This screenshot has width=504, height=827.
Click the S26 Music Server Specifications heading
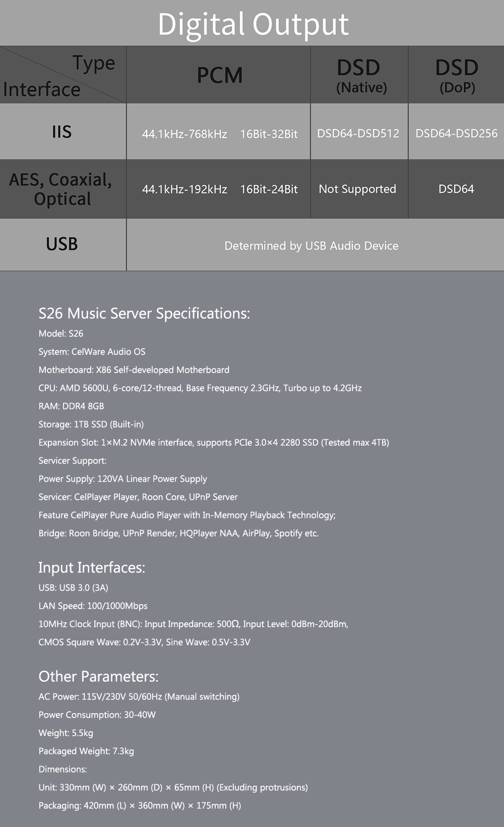(144, 313)
